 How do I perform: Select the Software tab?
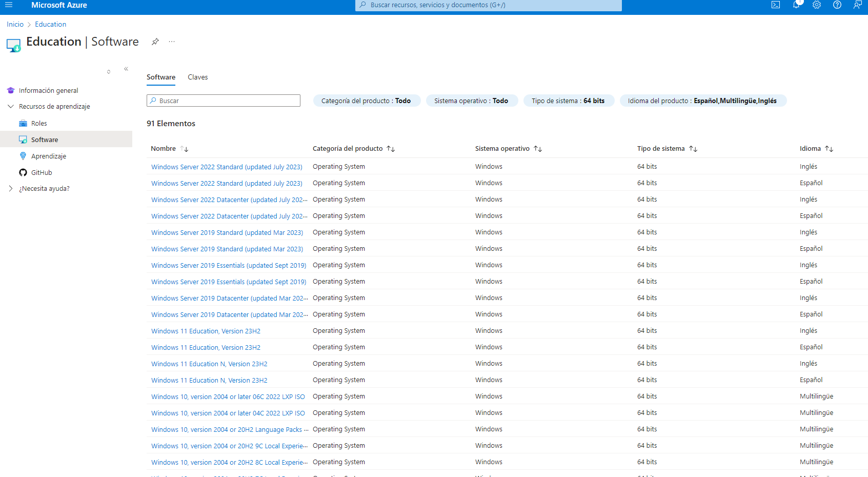coord(161,77)
